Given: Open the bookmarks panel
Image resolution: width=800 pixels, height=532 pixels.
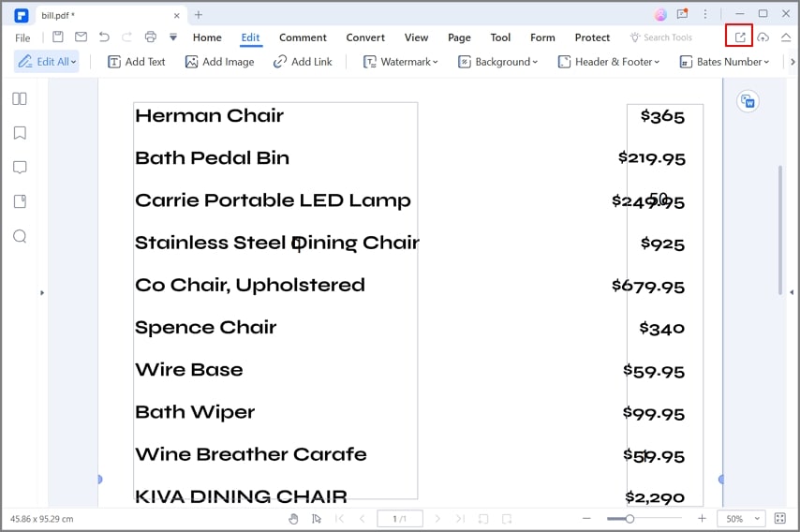Looking at the screenshot, I should [20, 133].
